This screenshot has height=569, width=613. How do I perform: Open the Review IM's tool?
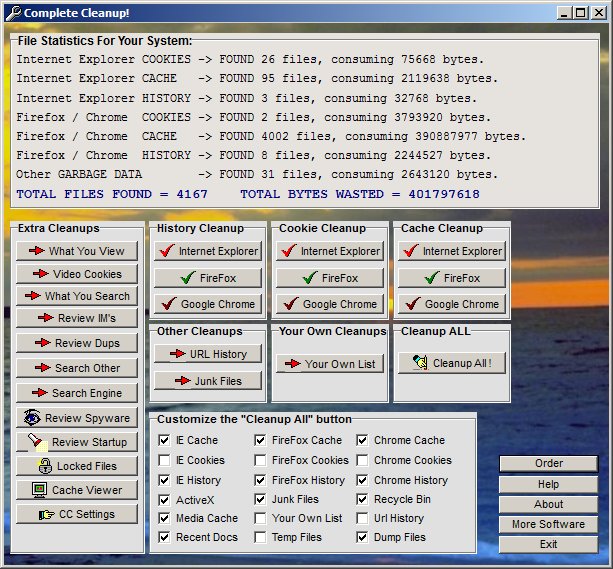point(77,318)
